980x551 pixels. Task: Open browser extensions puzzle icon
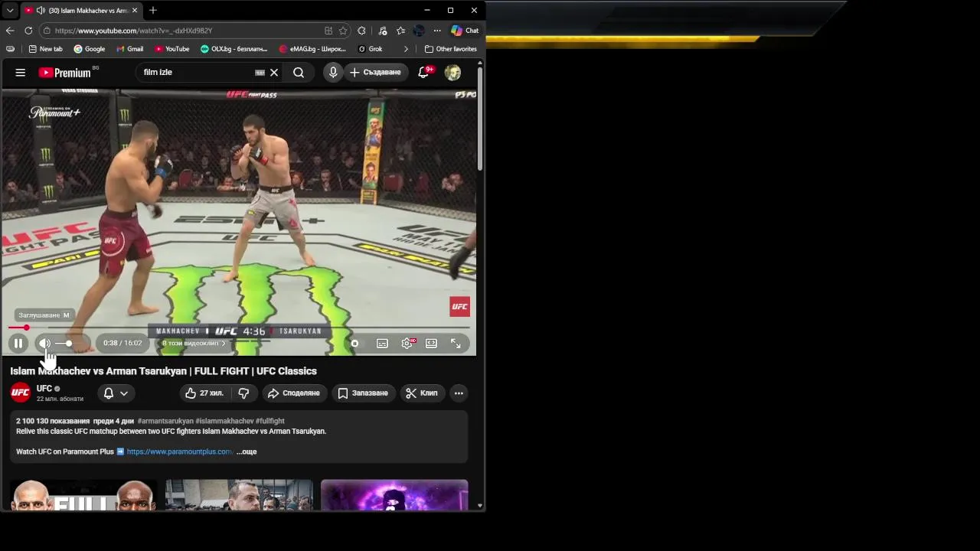(x=362, y=31)
